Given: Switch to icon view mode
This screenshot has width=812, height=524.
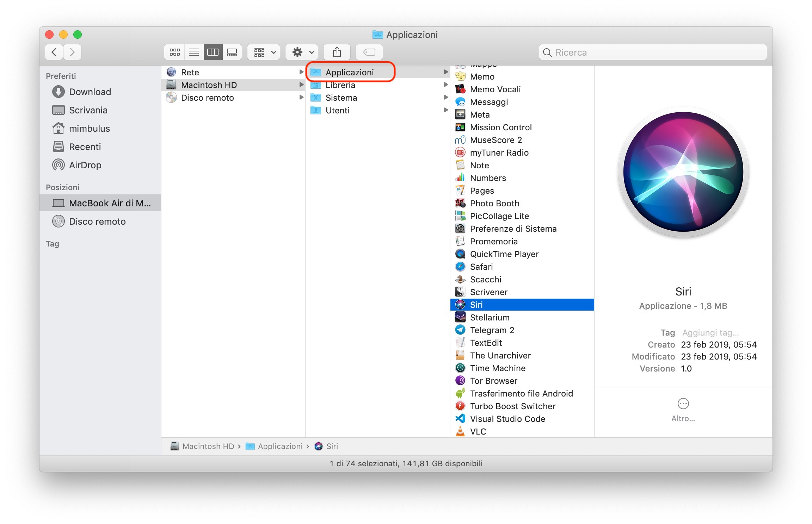Looking at the screenshot, I should tap(174, 52).
